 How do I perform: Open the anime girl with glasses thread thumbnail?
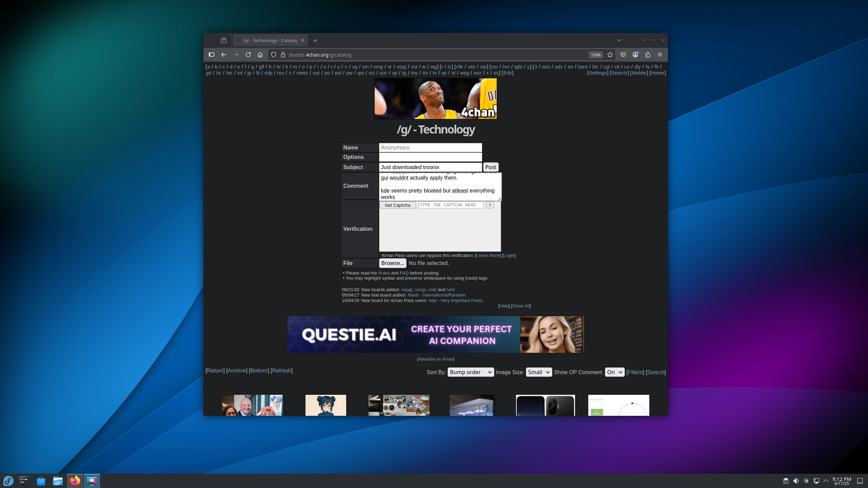pos(325,405)
